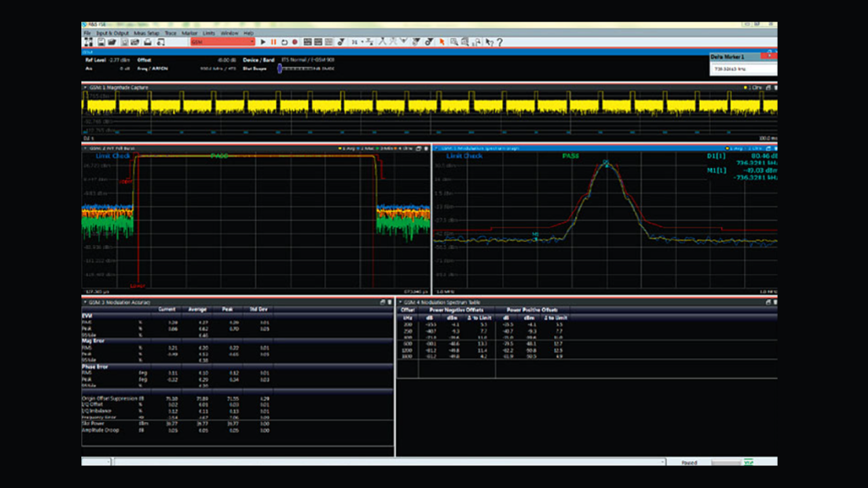
Task: Click the loop/continuous sweep icon
Action: pyautogui.click(x=284, y=42)
